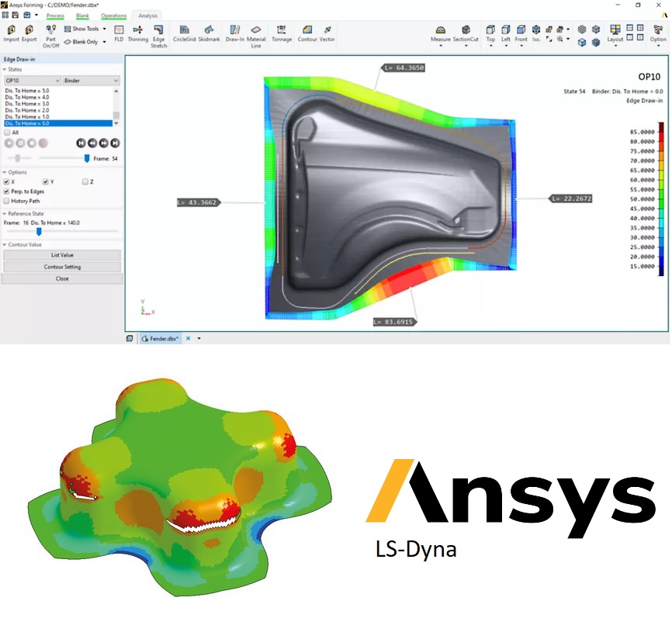Collapse the Options section
The width and height of the screenshot is (672, 625).
pyautogui.click(x=5, y=172)
